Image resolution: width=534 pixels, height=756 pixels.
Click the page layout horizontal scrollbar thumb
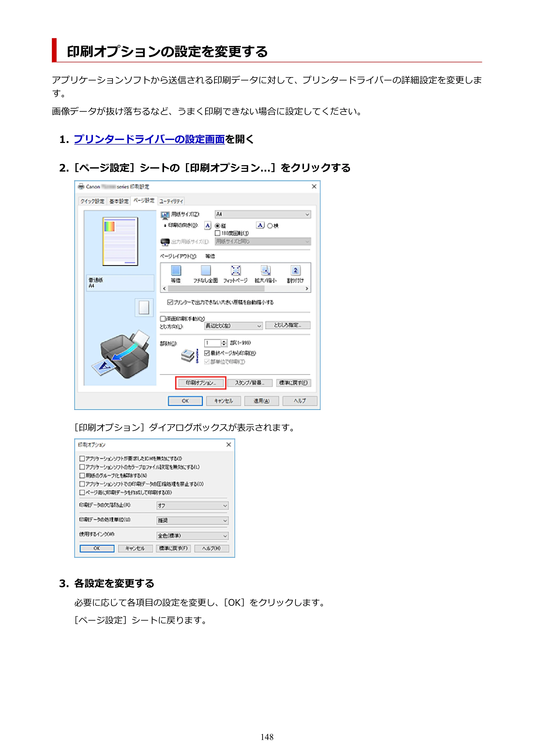216,288
